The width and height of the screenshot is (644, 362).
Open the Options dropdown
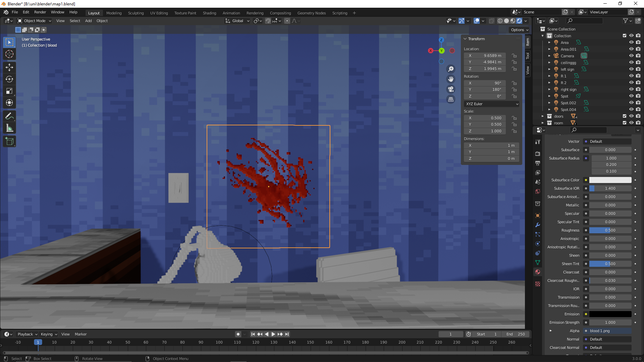click(x=520, y=30)
